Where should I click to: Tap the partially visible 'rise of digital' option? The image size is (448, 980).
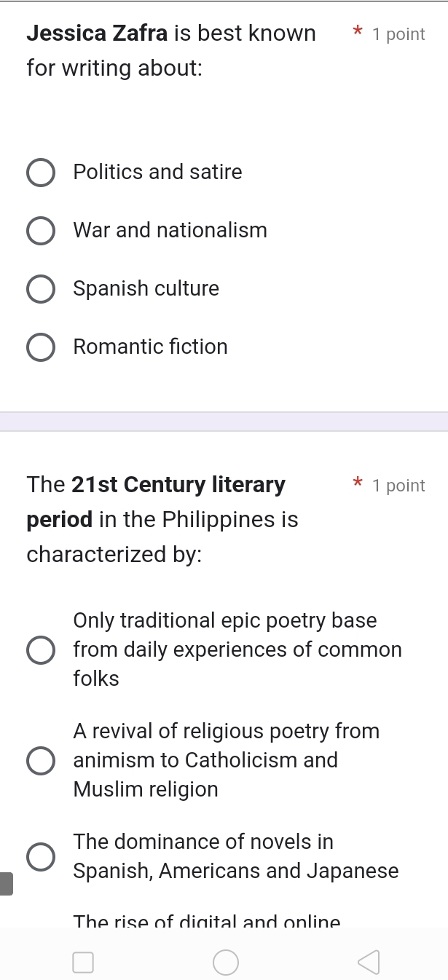click(207, 920)
